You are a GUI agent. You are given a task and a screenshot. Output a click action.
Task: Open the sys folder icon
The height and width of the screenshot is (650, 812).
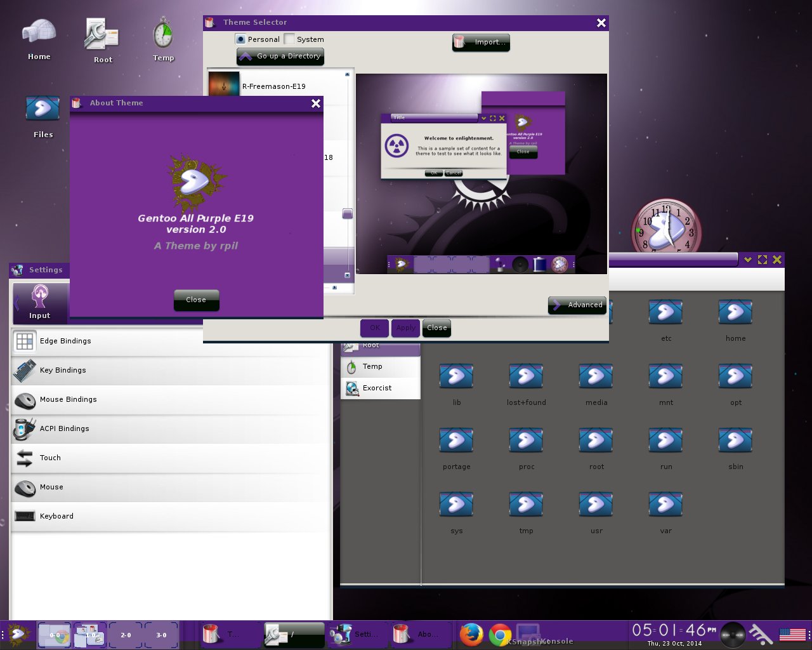coord(456,504)
